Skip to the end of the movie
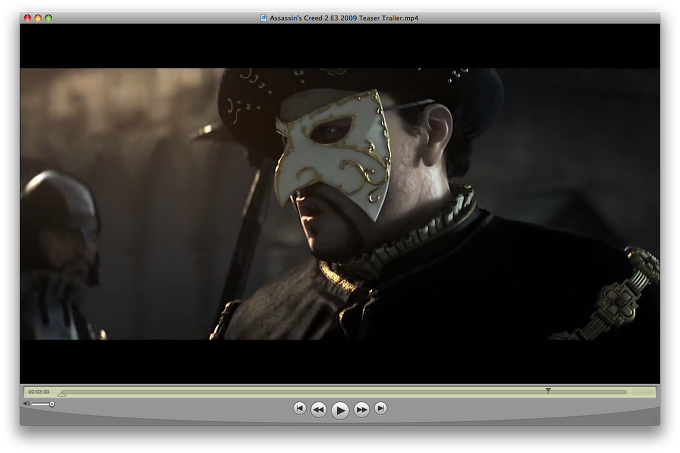Viewport: 680px width, 453px height. (x=381, y=408)
